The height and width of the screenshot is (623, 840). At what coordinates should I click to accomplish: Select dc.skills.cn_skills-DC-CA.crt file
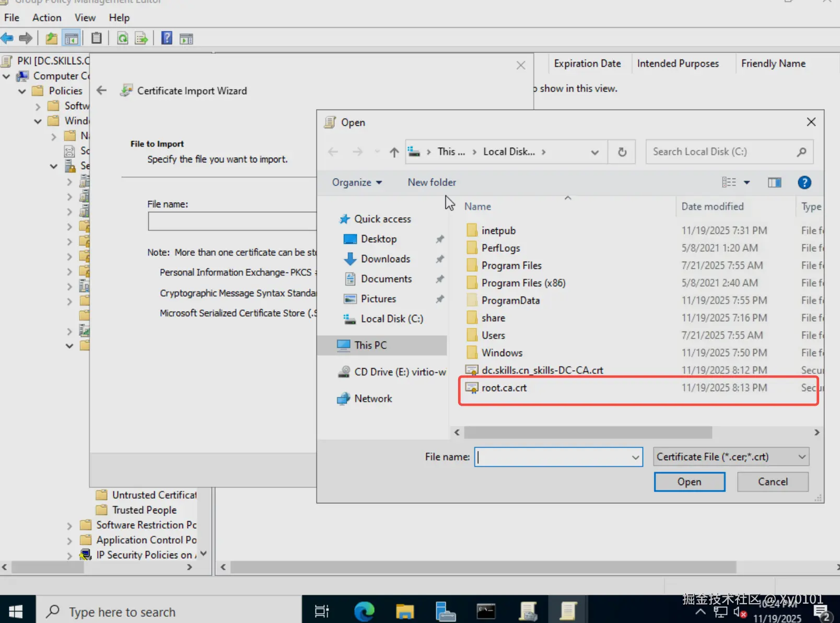[x=542, y=370]
